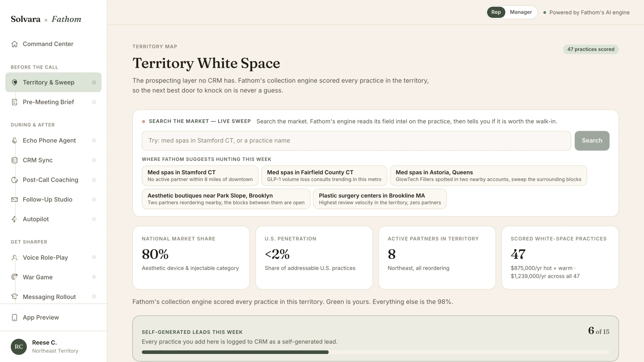Click the Solvara logo text
Image resolution: width=644 pixels, height=362 pixels.
[25, 19]
